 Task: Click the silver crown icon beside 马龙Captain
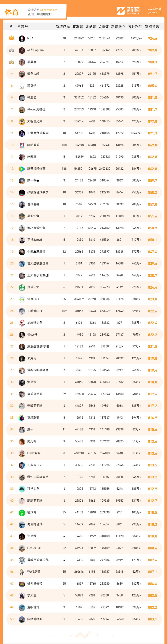(11, 50)
